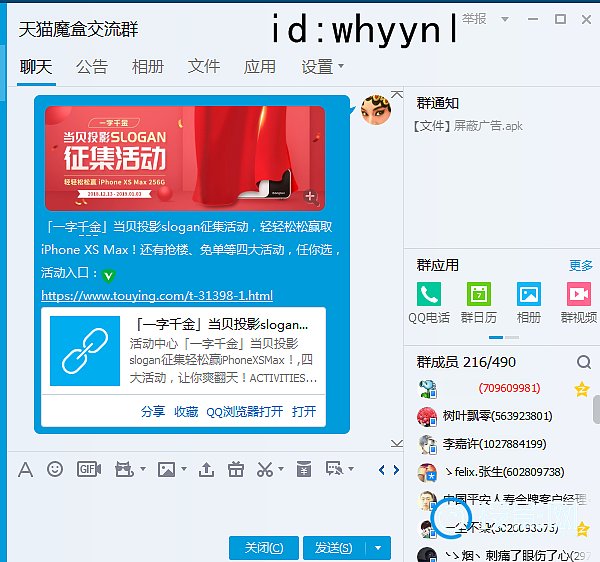This screenshot has height=562, width=600.
Task: Click the bottom chevron arrow of chat area
Action: coord(397,443)
